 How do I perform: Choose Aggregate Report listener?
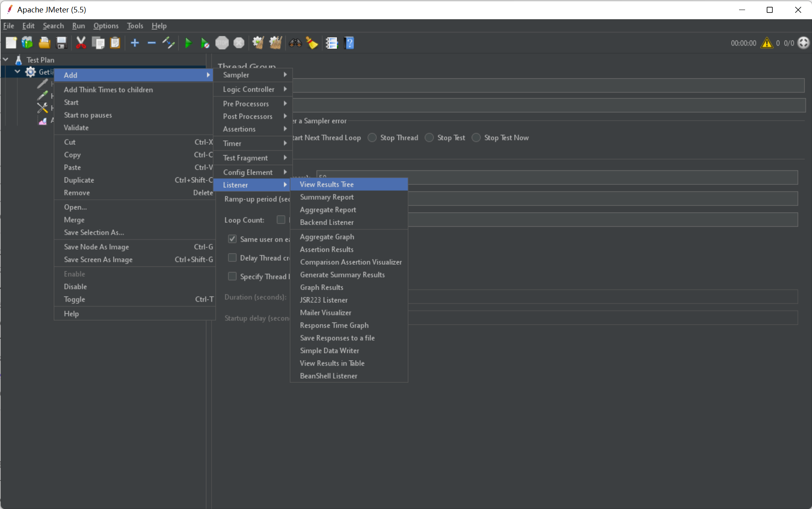349,210
